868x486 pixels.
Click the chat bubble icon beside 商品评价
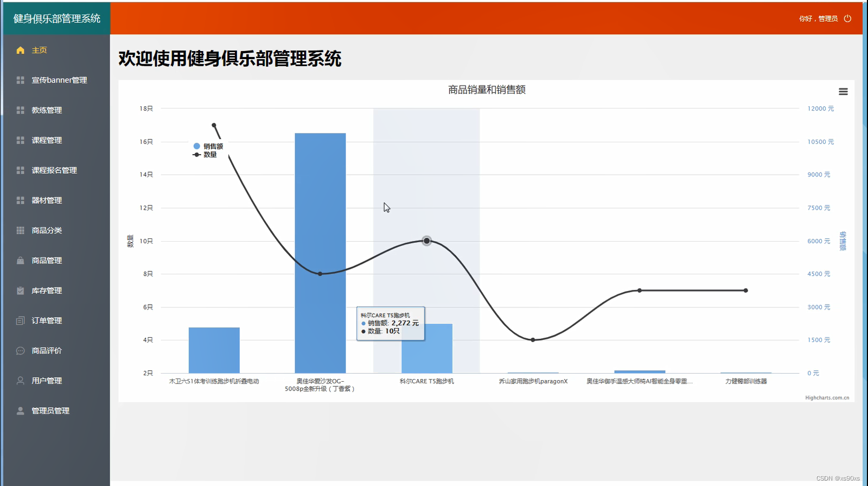coord(20,351)
